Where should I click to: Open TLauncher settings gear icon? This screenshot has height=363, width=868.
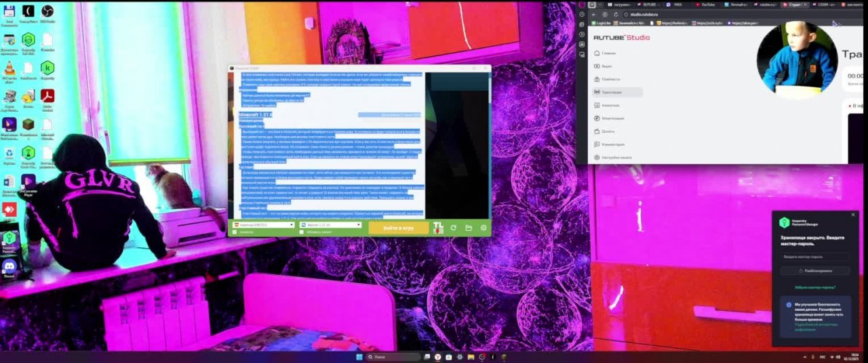pyautogui.click(x=484, y=228)
